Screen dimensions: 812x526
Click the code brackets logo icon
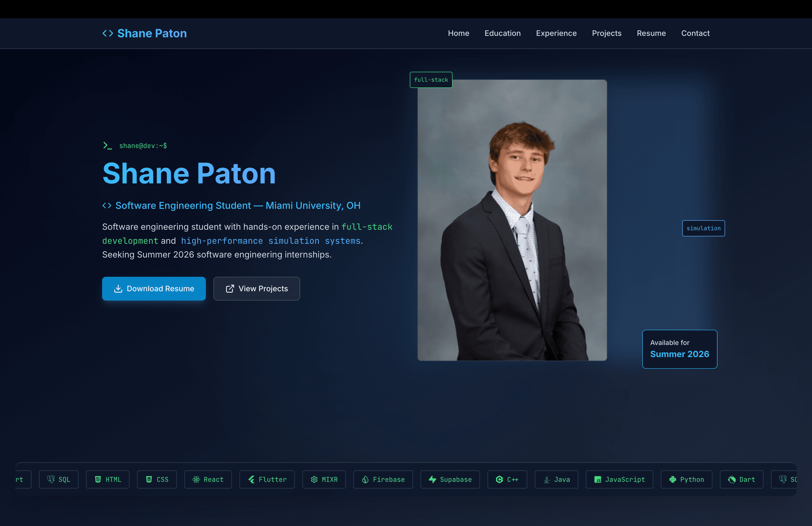(108, 33)
